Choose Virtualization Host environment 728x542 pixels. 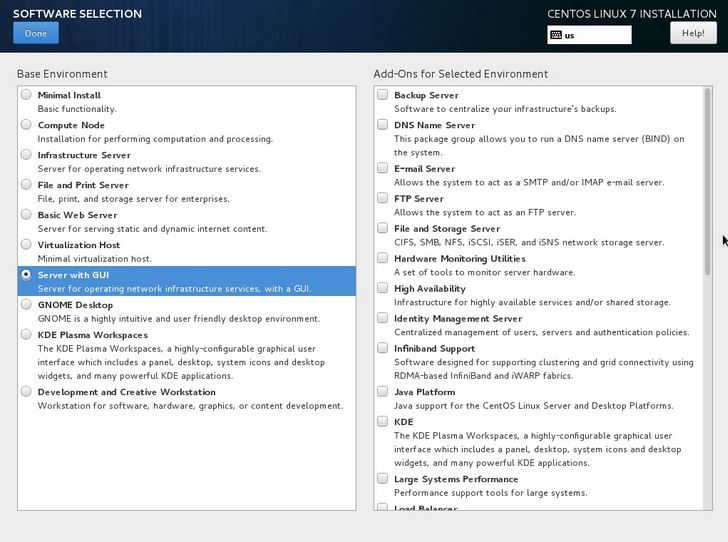pos(26,245)
